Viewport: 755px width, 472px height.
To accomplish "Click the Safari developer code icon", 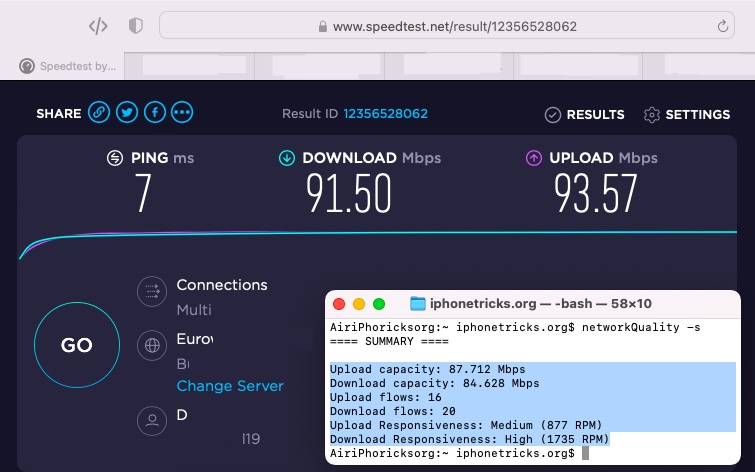I will 98,26.
